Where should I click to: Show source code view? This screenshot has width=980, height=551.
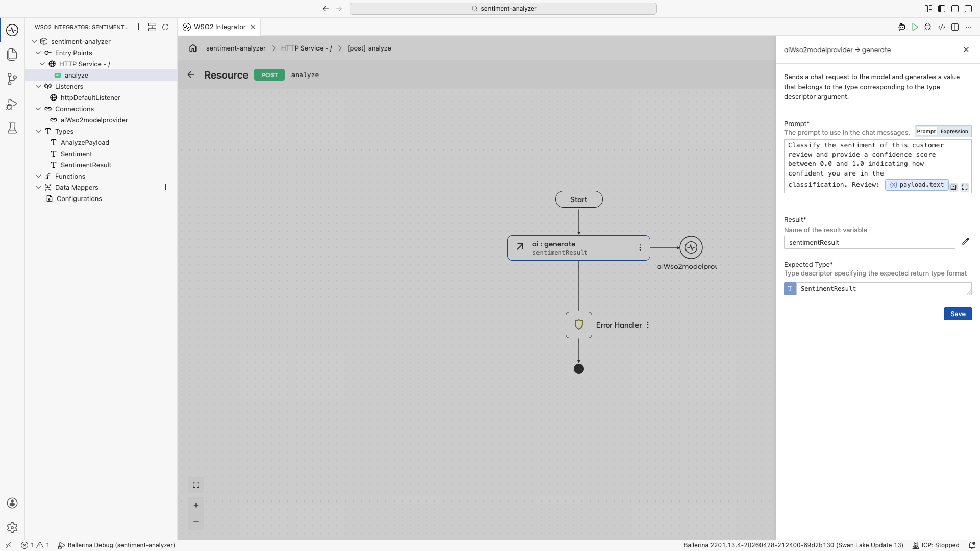(x=942, y=27)
